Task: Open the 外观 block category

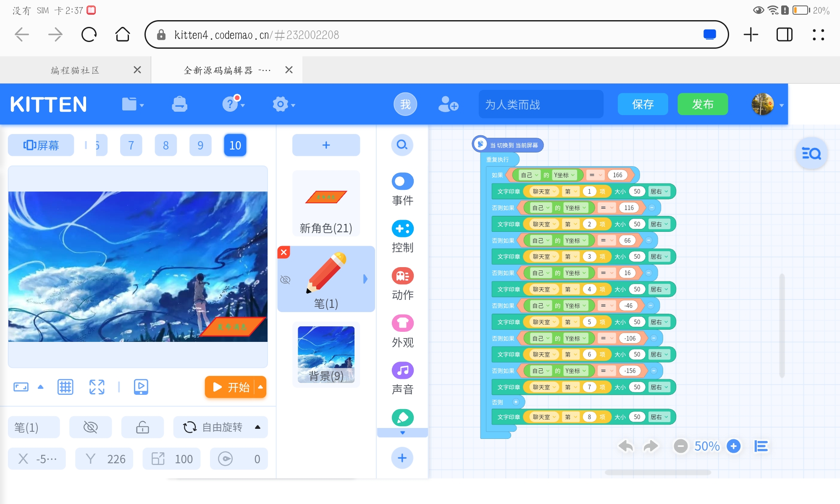Action: pyautogui.click(x=402, y=332)
